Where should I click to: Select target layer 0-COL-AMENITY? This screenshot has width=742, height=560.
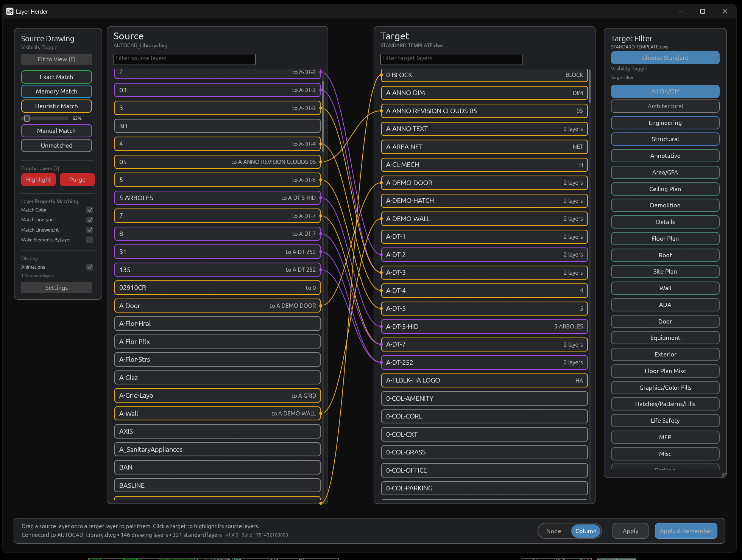click(484, 398)
